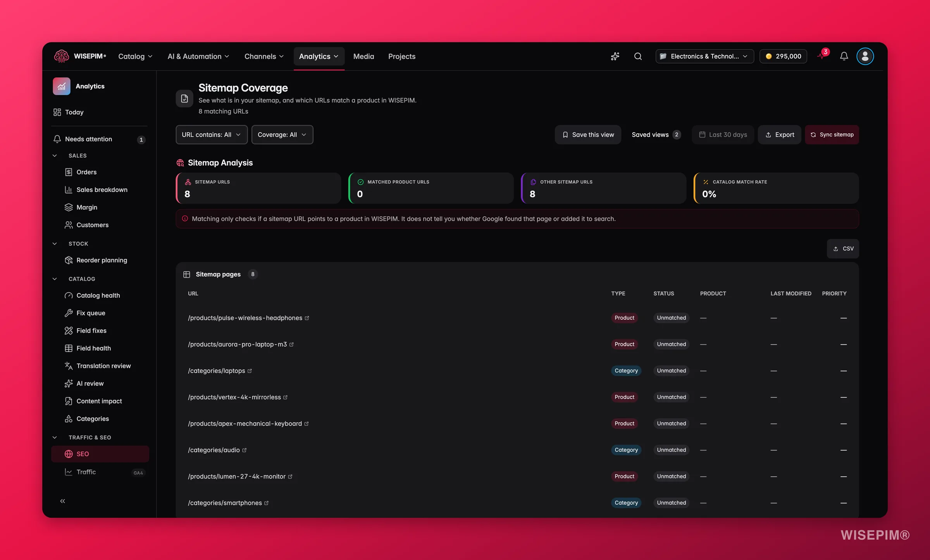Click the Last 30 days date range
Screen dimensions: 930x560
(x=723, y=134)
